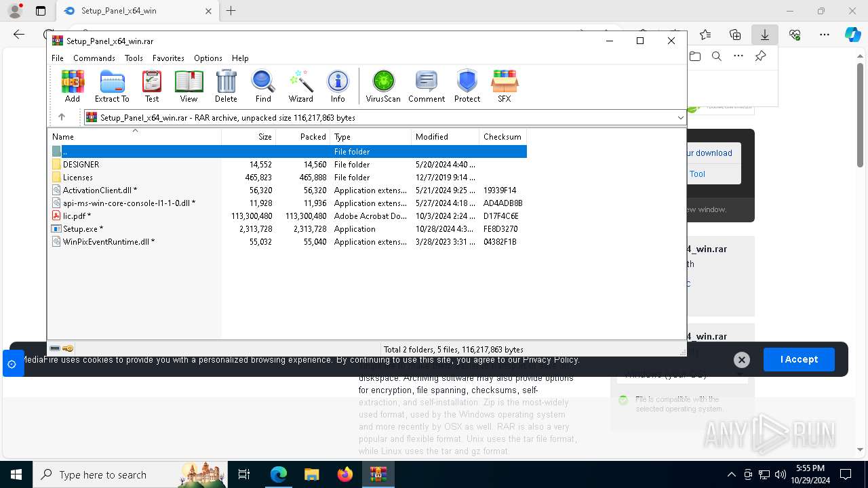Select WinPixEventRuntime.dll file

288,242
